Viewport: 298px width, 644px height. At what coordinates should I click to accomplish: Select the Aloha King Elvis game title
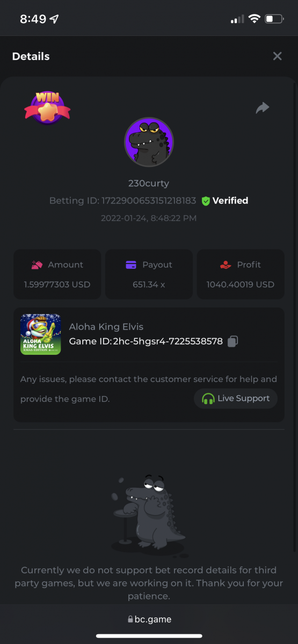(106, 327)
